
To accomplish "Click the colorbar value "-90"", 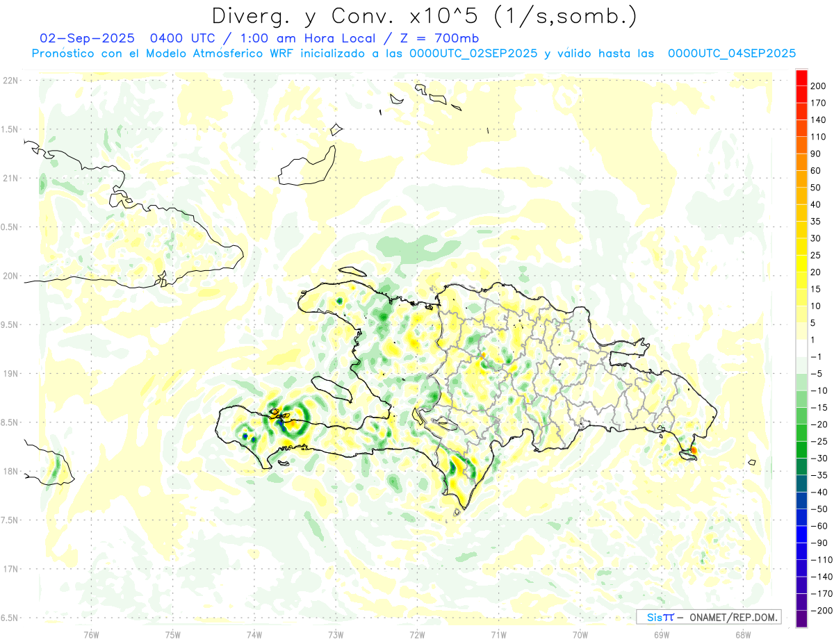I will click(x=819, y=543).
